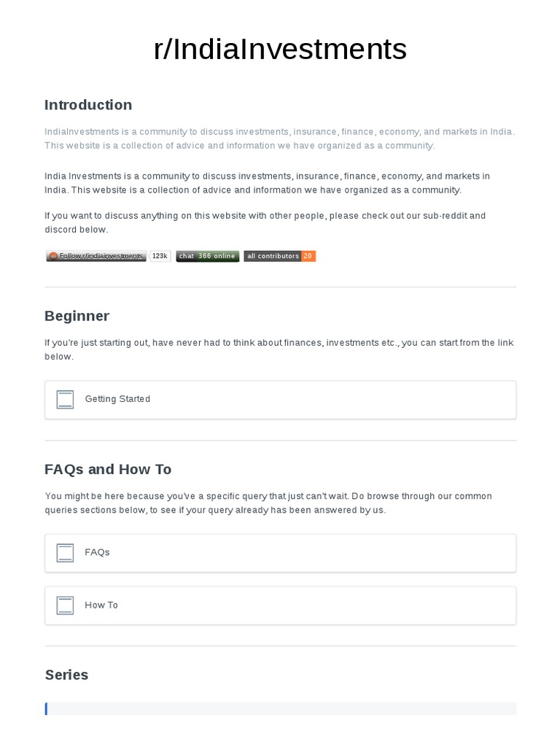The height and width of the screenshot is (747, 560).
Task: Click the FAQs and How To heading
Action: (x=108, y=469)
